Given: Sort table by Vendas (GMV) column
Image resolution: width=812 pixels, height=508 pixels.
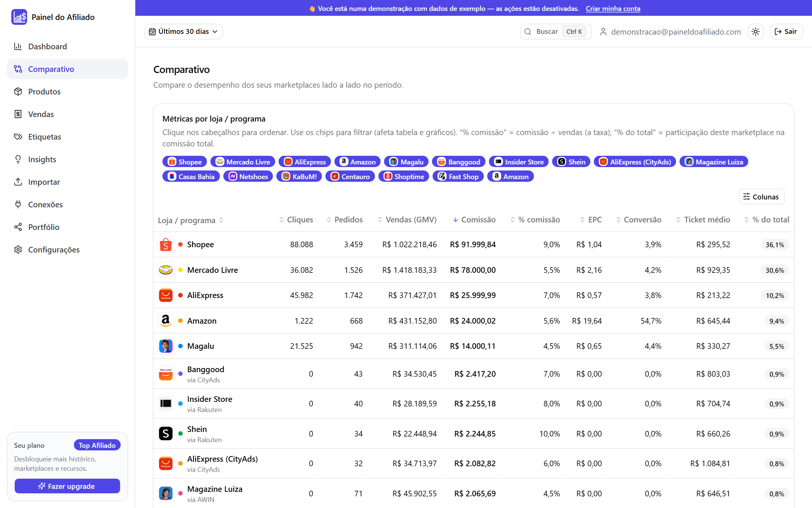Looking at the screenshot, I should click(x=407, y=220).
